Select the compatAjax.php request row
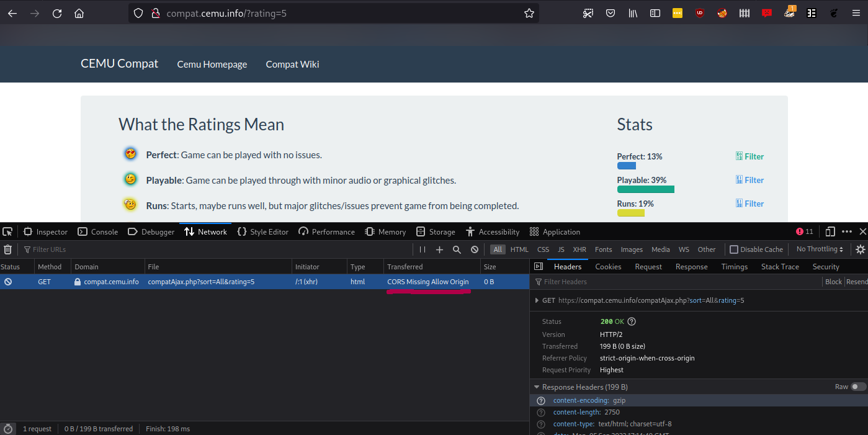The height and width of the screenshot is (435, 868). point(265,282)
